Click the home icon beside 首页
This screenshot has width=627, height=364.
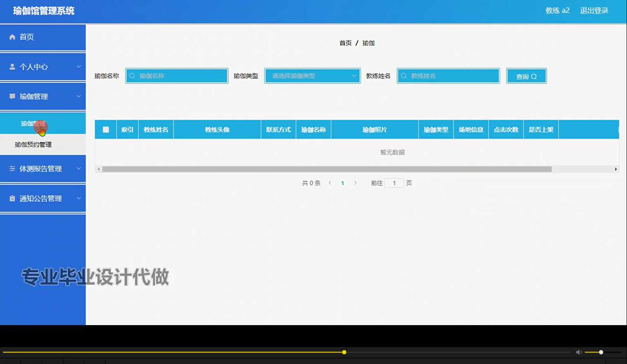(x=12, y=37)
